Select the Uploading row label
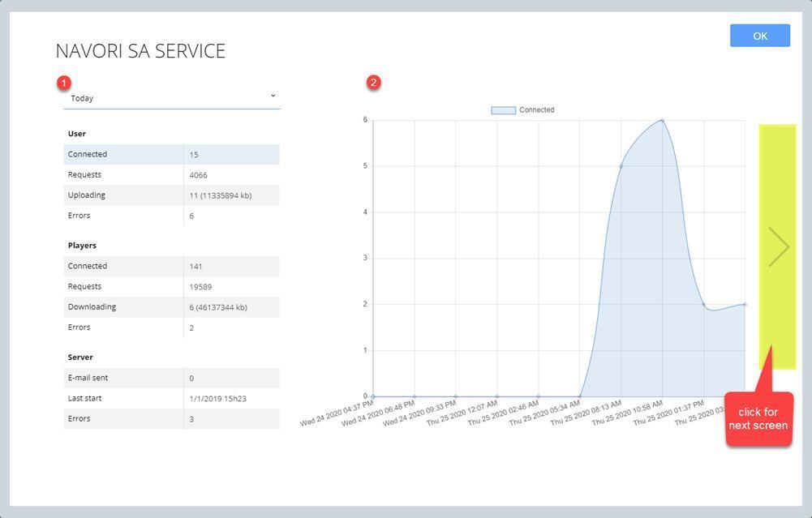 [x=87, y=195]
